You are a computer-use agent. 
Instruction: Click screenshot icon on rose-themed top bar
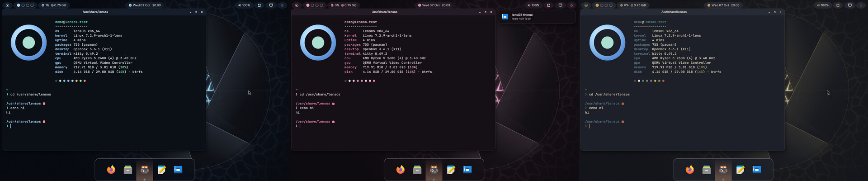click(549, 5)
